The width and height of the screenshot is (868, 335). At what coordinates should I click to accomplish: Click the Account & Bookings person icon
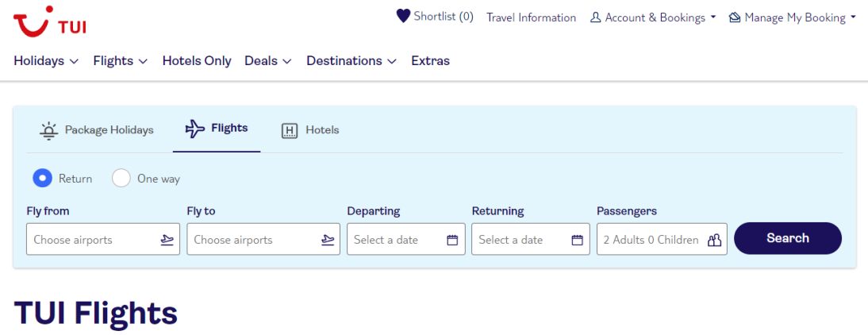[596, 17]
